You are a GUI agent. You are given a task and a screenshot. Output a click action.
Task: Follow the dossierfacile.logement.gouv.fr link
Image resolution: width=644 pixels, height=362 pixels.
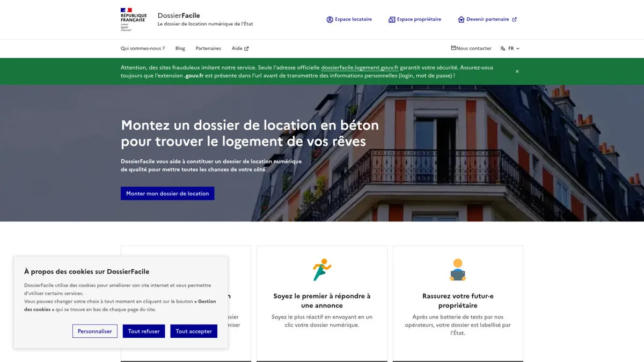(360, 68)
